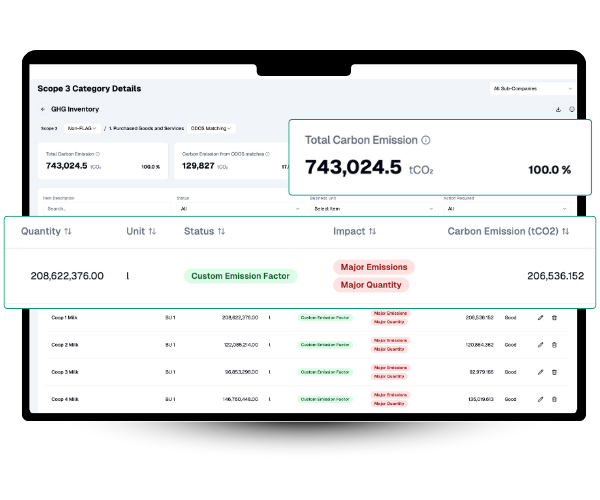Delete the Coop 2 Milk row
Screen dimensions: 600x500
pos(555,344)
